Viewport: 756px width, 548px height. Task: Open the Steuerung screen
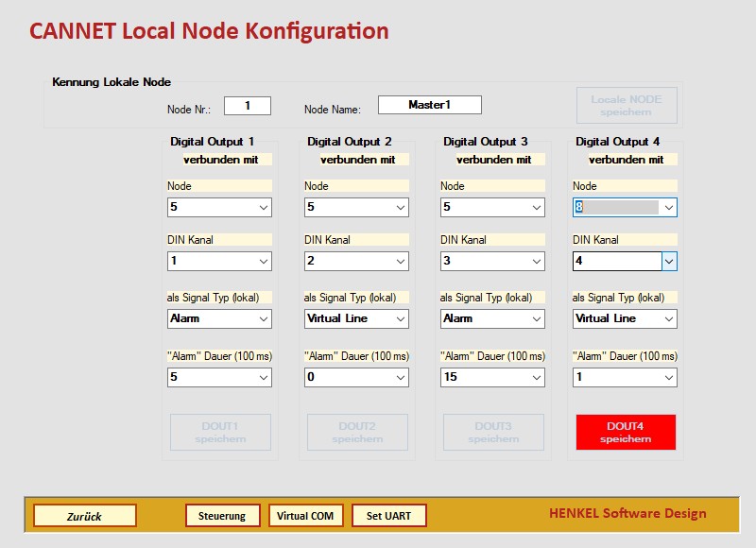coord(224,515)
